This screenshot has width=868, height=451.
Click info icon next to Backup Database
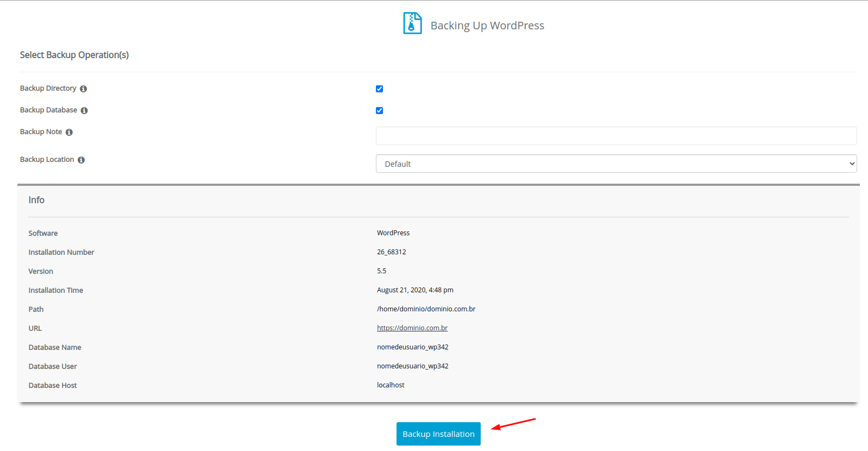point(84,110)
